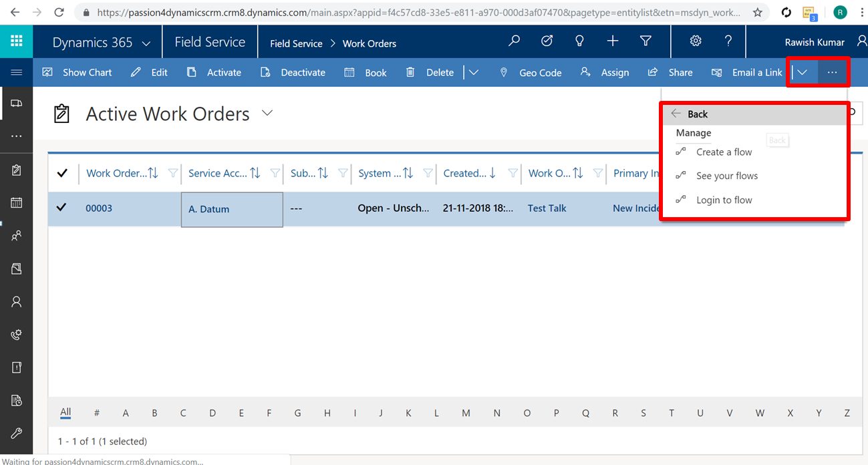This screenshot has width=868, height=465.
Task: Click the more commands ellipsis button
Action: click(832, 72)
